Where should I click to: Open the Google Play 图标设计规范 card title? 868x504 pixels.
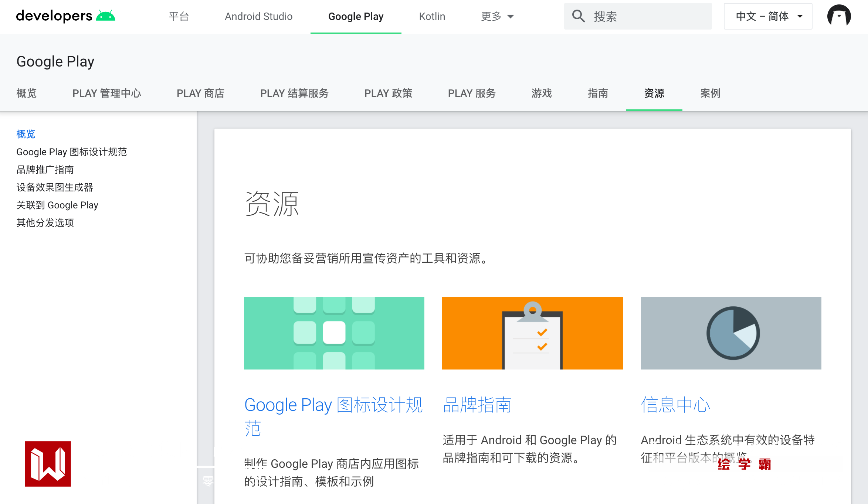click(333, 416)
